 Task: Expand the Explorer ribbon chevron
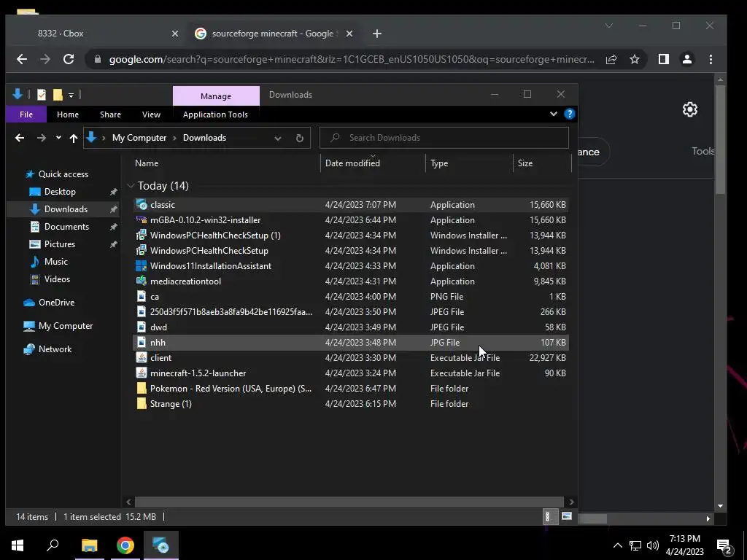point(554,114)
